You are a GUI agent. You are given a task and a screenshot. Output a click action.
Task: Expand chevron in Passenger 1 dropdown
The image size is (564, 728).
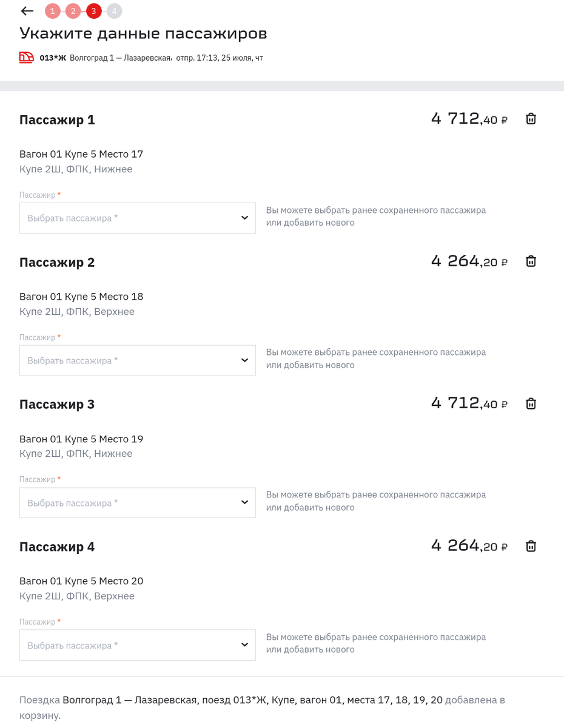point(244,218)
